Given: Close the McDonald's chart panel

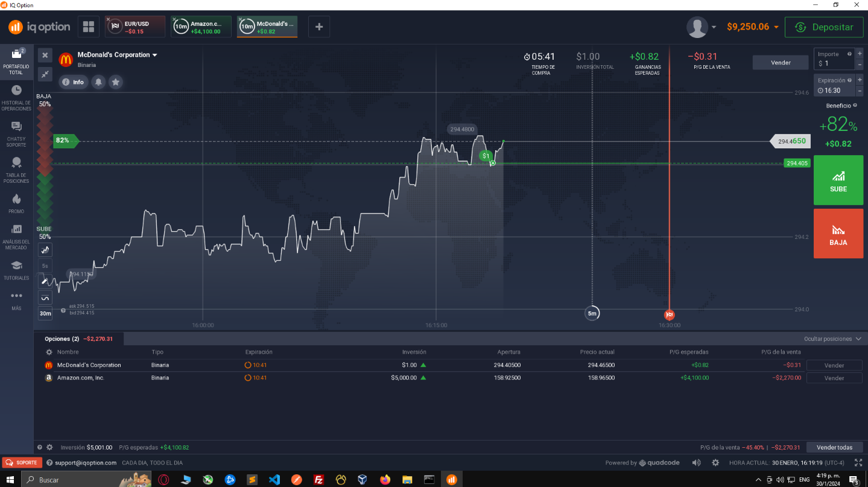Looking at the screenshot, I should pos(45,56).
